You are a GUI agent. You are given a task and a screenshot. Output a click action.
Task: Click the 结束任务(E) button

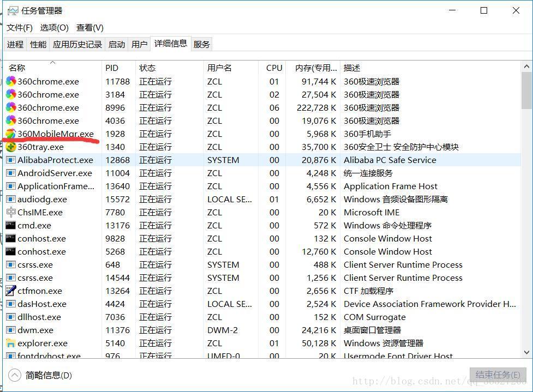[498, 375]
